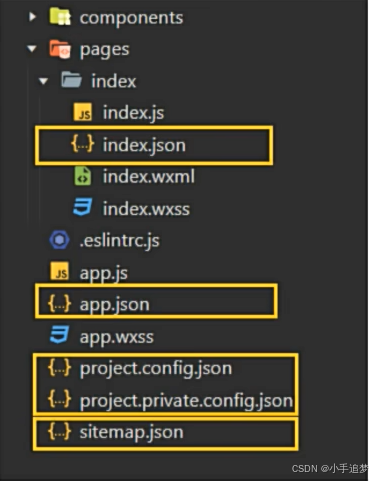The width and height of the screenshot is (373, 481).
Task: Collapse the pages folder arrow
Action: (x=32, y=49)
